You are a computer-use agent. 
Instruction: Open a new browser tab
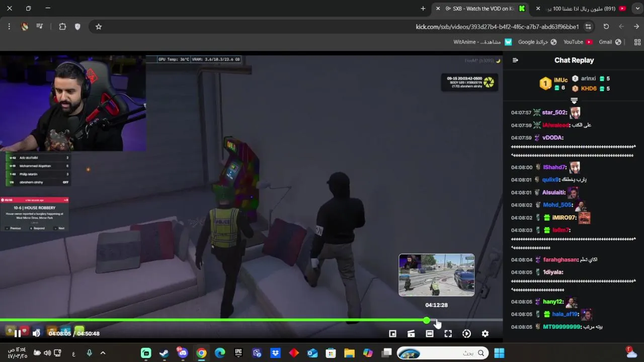pos(423,9)
